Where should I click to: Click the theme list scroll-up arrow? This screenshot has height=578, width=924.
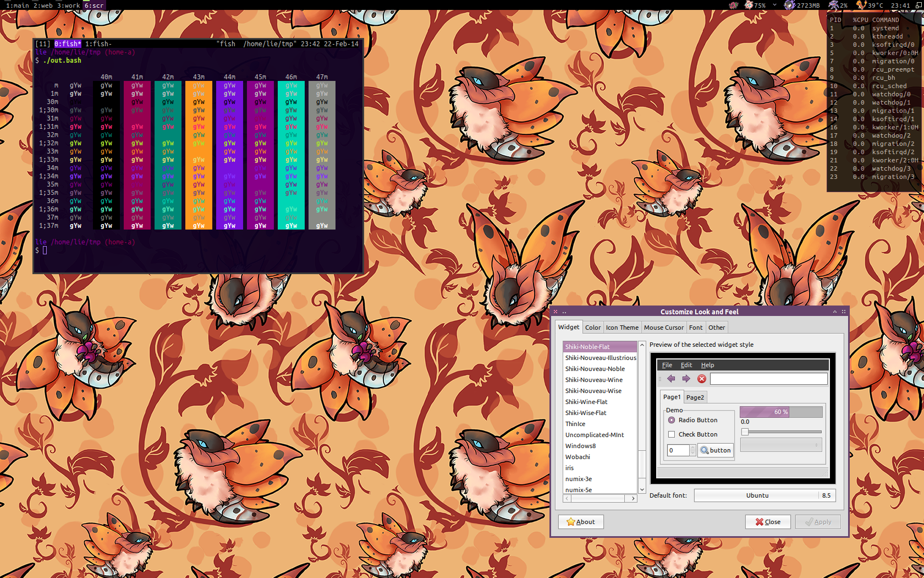641,345
